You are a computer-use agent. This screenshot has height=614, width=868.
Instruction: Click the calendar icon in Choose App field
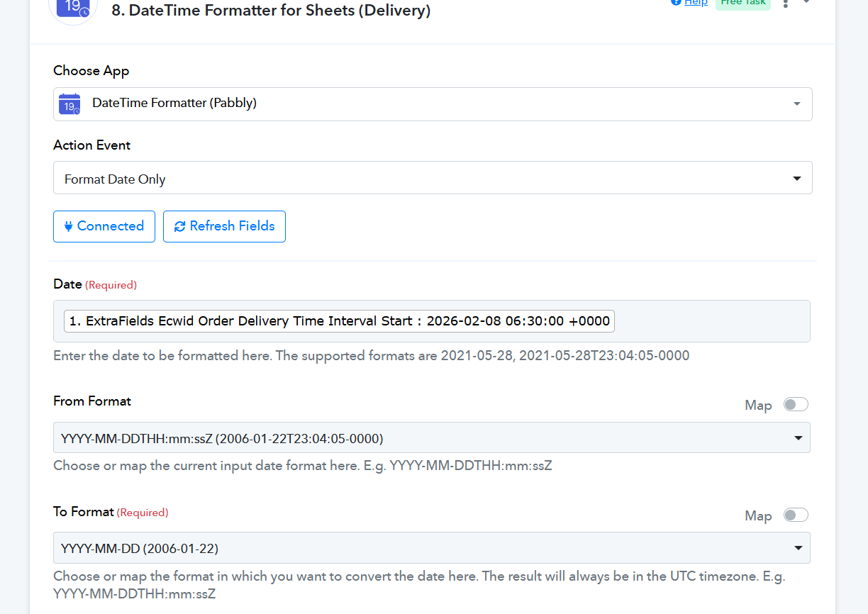click(x=69, y=104)
